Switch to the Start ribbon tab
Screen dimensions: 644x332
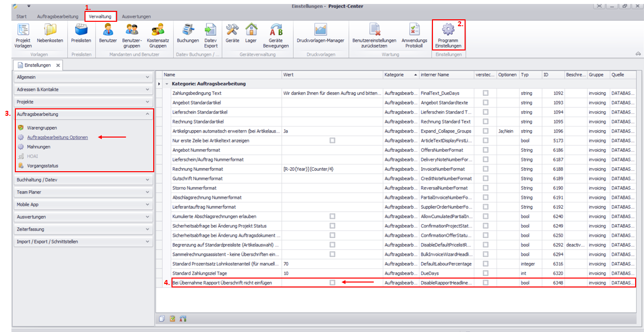pos(21,16)
